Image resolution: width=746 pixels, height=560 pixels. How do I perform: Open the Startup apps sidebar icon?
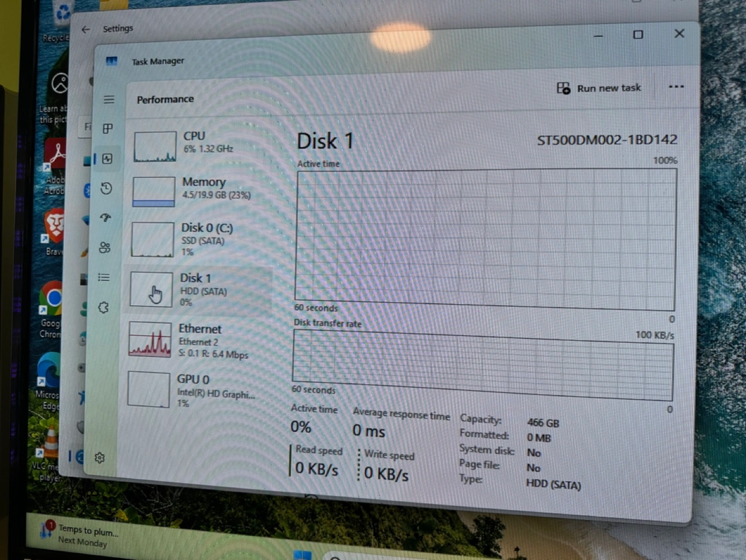pos(106,218)
